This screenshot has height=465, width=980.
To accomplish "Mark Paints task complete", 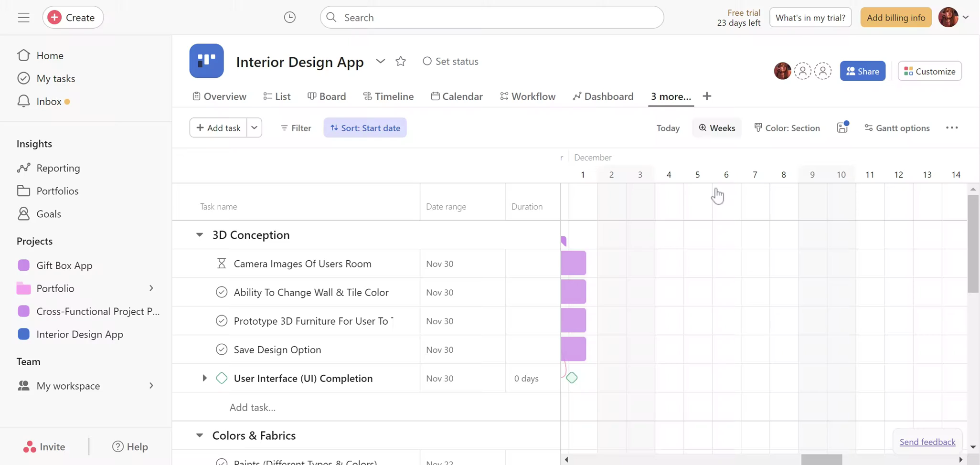I will click(222, 462).
